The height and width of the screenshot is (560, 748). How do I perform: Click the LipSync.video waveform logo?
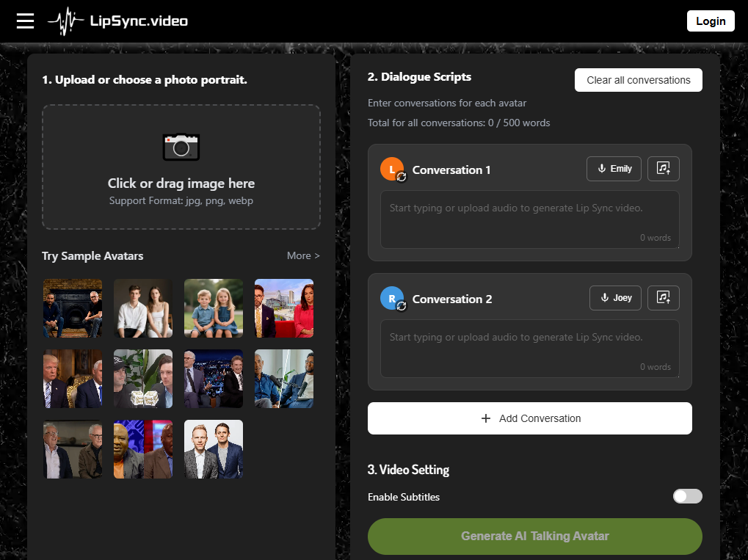point(66,21)
